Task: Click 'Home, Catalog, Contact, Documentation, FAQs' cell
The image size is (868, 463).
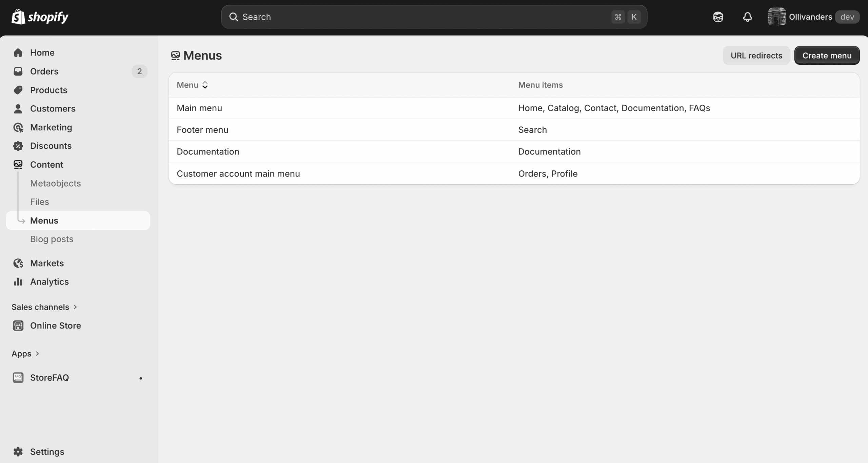Action: 614,108
